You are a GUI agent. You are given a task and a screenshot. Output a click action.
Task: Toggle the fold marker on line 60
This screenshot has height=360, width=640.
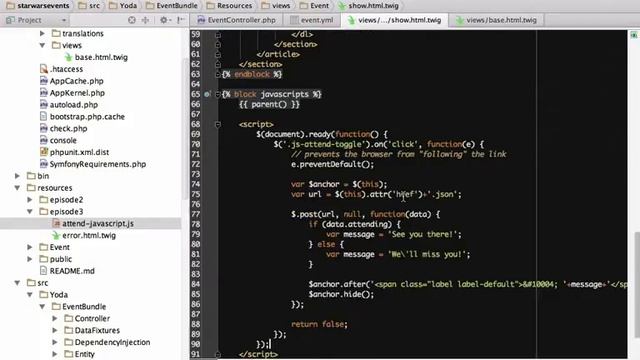coord(218,44)
